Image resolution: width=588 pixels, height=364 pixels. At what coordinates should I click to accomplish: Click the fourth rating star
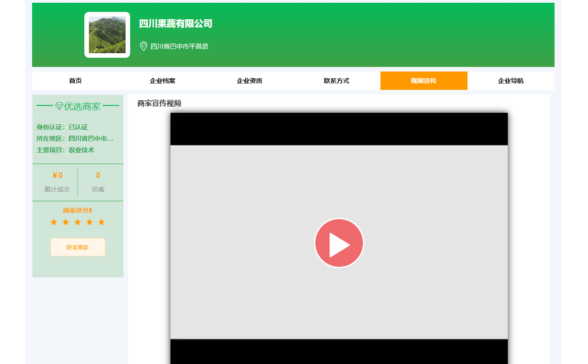click(x=89, y=222)
